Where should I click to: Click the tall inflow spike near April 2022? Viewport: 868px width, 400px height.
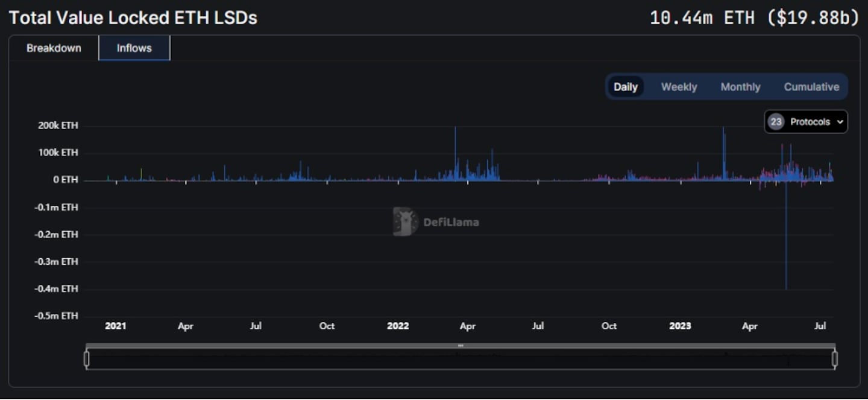pyautogui.click(x=455, y=153)
